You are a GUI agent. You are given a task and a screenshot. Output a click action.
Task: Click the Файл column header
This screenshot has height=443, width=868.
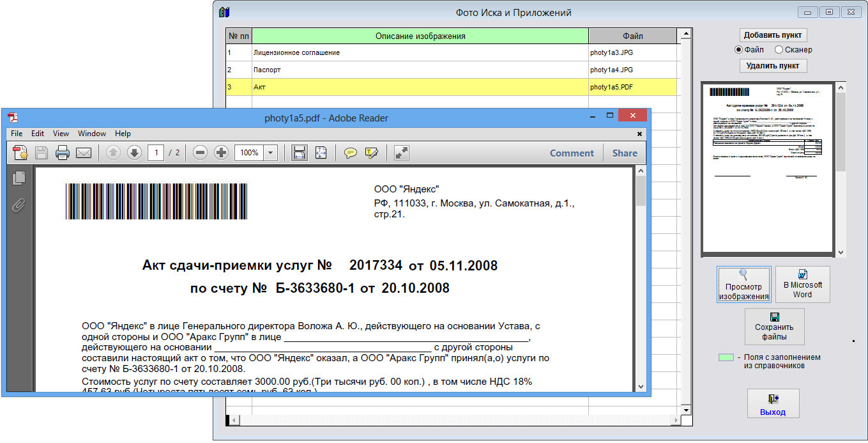point(632,36)
